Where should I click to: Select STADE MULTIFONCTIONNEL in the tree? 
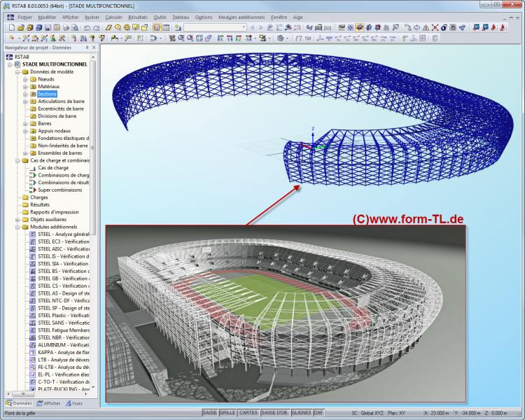click(x=55, y=64)
